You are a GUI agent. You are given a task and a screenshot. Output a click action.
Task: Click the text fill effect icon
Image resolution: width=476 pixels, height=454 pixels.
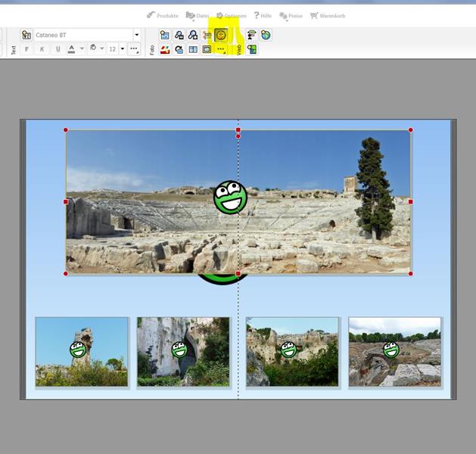pyautogui.click(x=94, y=48)
